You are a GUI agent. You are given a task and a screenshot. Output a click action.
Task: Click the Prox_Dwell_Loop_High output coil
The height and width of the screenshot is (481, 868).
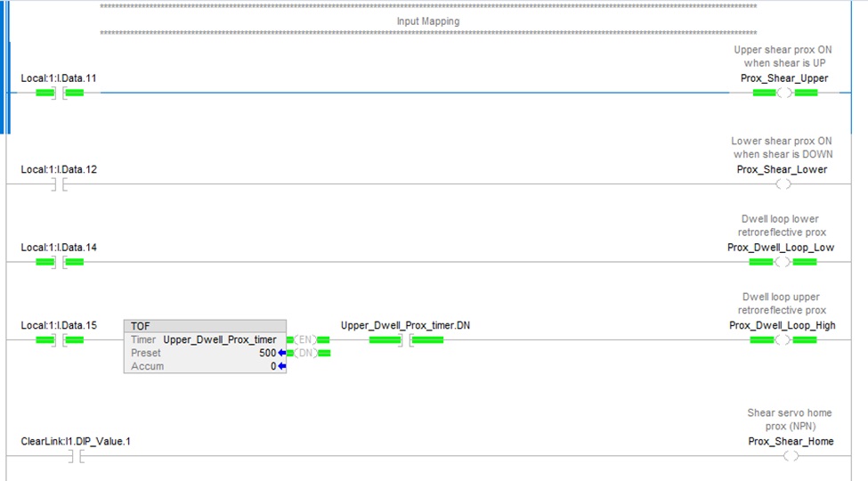point(783,339)
